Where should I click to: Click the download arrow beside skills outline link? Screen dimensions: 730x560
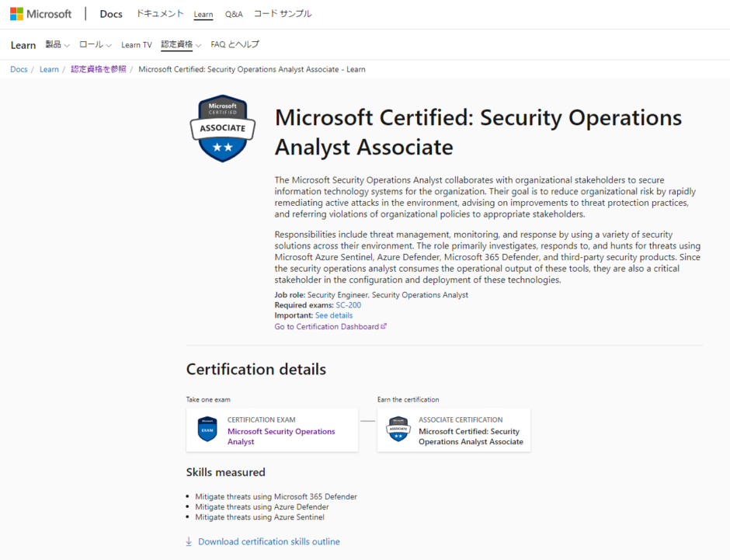point(189,541)
